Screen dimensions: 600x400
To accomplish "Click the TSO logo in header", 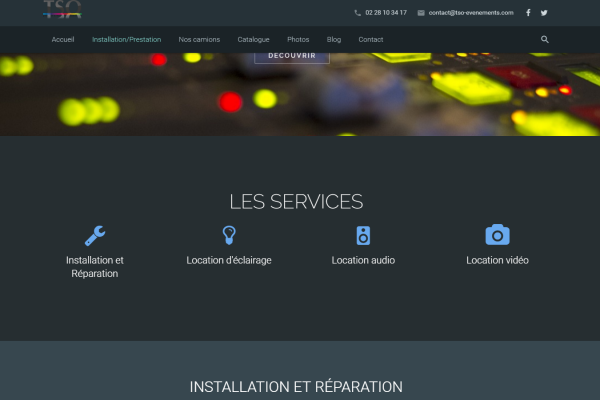I will point(62,10).
